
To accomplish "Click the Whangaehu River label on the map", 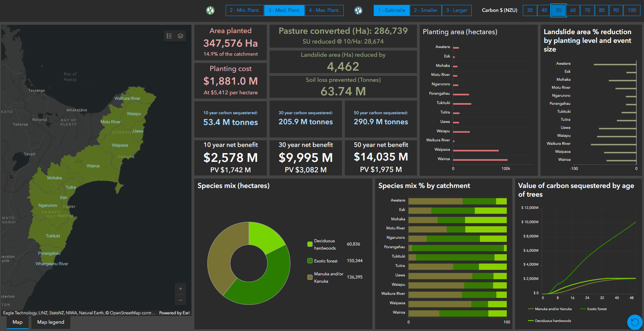I will (52, 264).
